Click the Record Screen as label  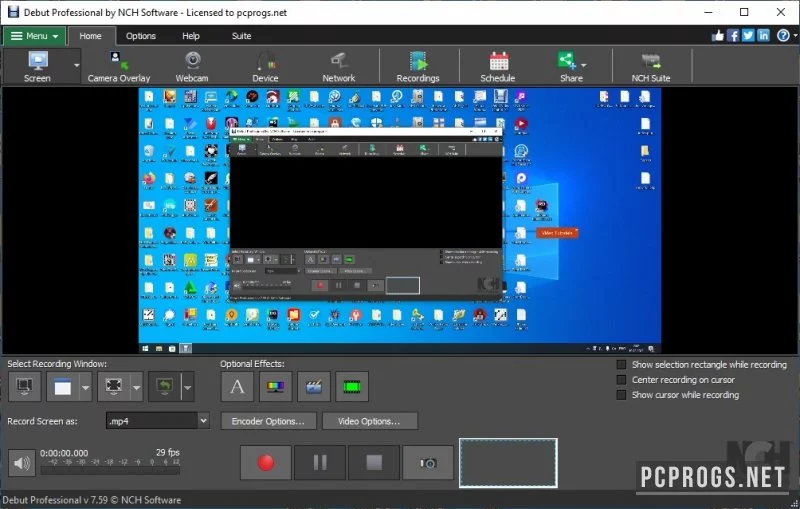pos(42,421)
